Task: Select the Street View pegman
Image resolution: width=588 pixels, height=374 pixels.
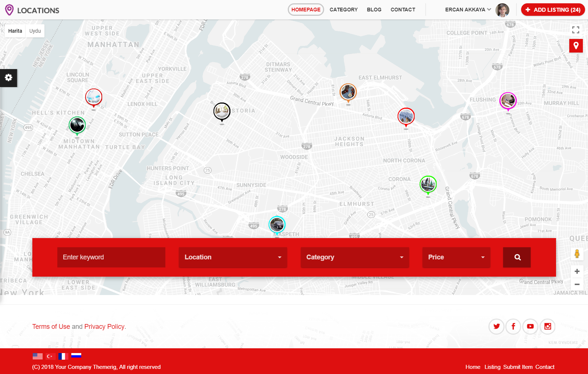Action: (577, 254)
